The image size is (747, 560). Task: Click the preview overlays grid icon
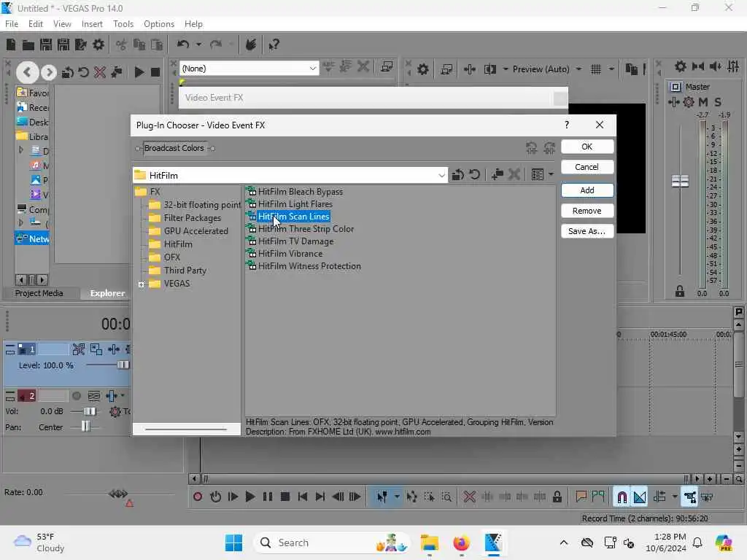(x=596, y=69)
